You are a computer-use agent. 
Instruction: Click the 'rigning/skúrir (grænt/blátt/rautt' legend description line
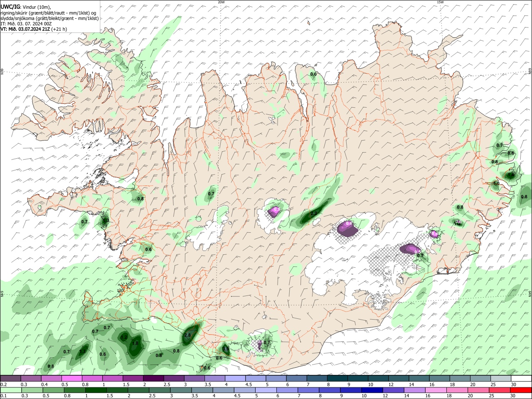49,12
